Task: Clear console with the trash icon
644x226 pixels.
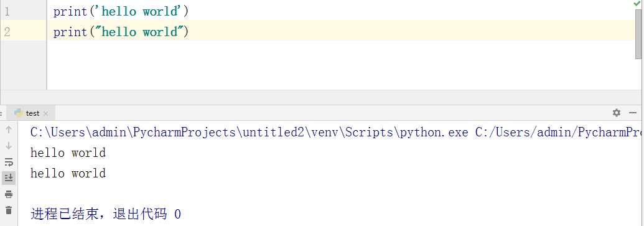Action: coord(9,210)
